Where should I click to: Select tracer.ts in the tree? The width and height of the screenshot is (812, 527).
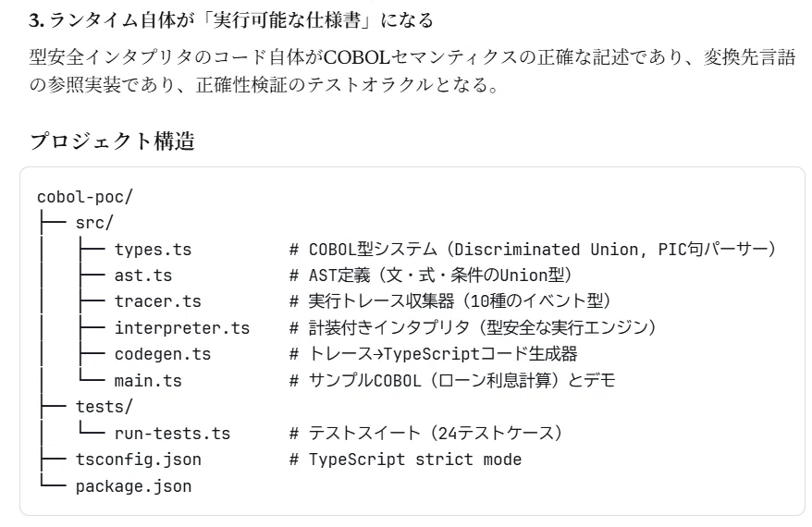[x=157, y=301]
